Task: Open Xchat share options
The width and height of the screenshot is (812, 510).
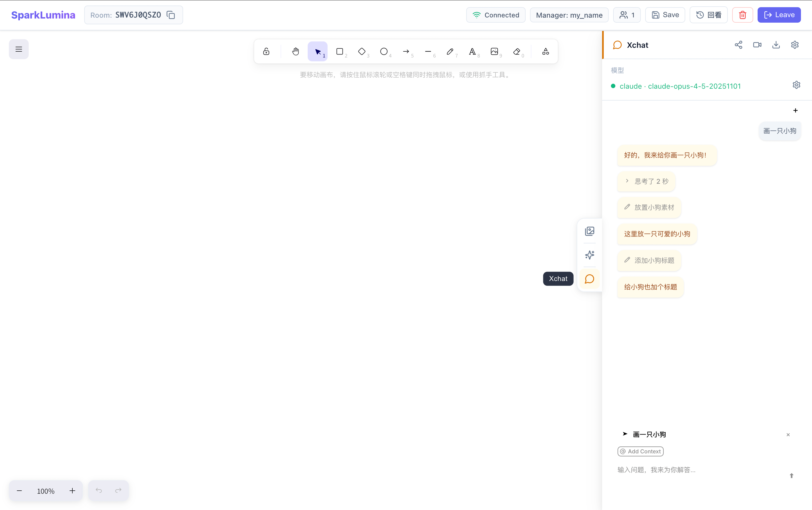Action: point(739,44)
